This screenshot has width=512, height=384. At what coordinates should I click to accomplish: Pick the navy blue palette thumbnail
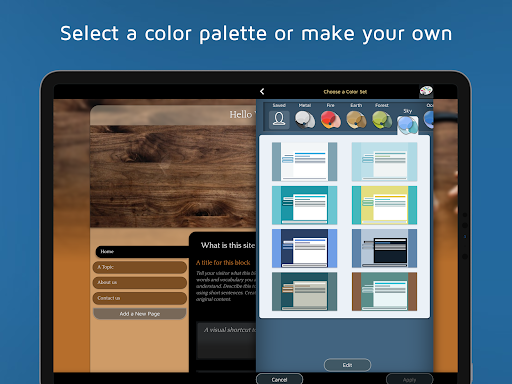304,248
